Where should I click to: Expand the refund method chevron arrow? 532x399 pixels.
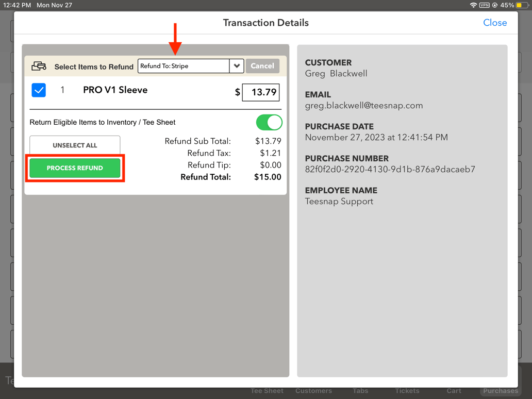point(237,66)
